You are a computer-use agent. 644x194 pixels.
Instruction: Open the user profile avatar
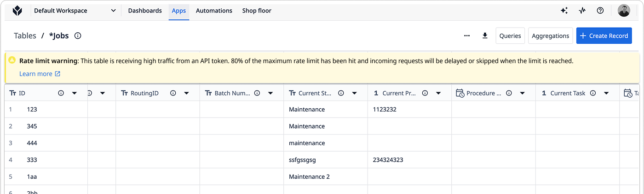(x=624, y=11)
